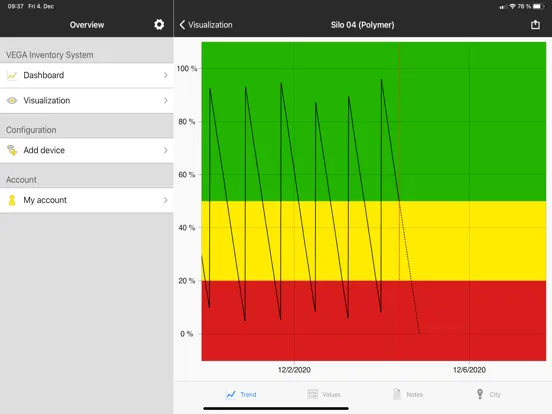Expand the Add device row chevron

[x=165, y=150]
